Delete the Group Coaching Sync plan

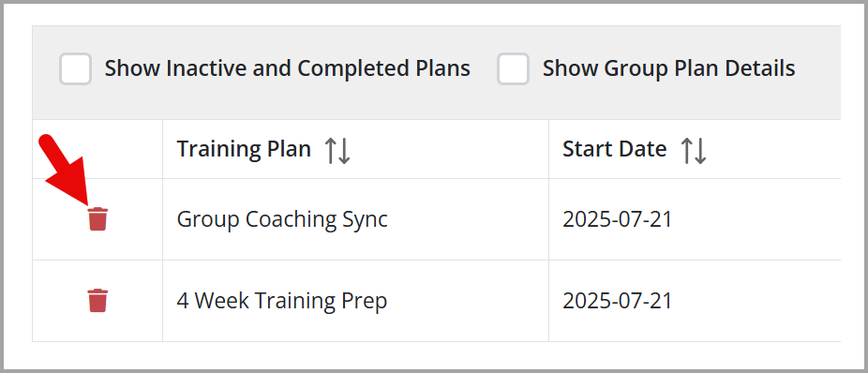click(x=98, y=219)
